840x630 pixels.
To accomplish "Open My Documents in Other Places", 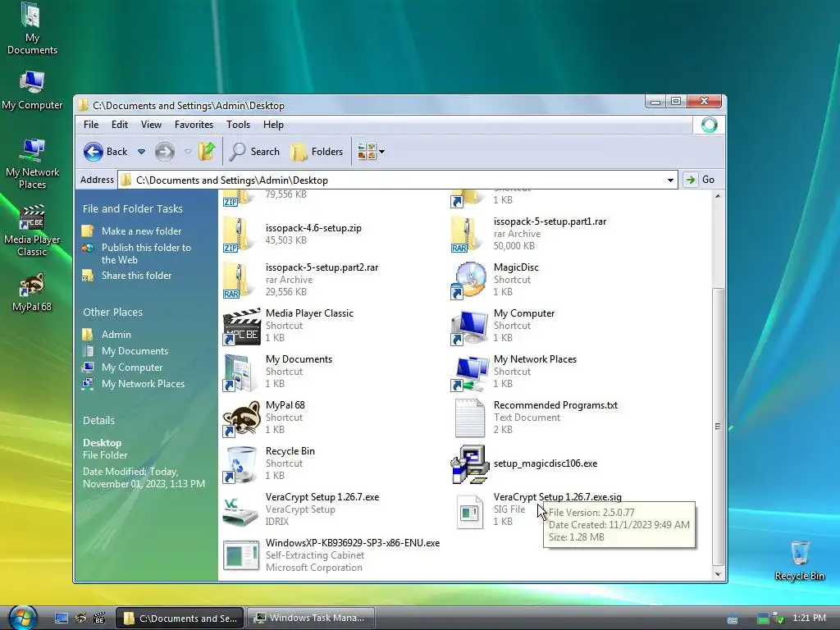I will coord(135,351).
